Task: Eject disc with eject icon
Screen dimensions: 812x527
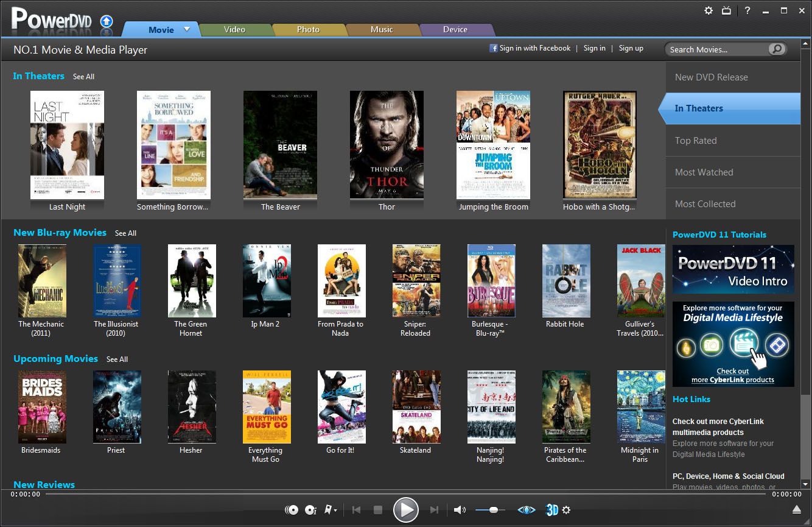Action: (x=796, y=510)
